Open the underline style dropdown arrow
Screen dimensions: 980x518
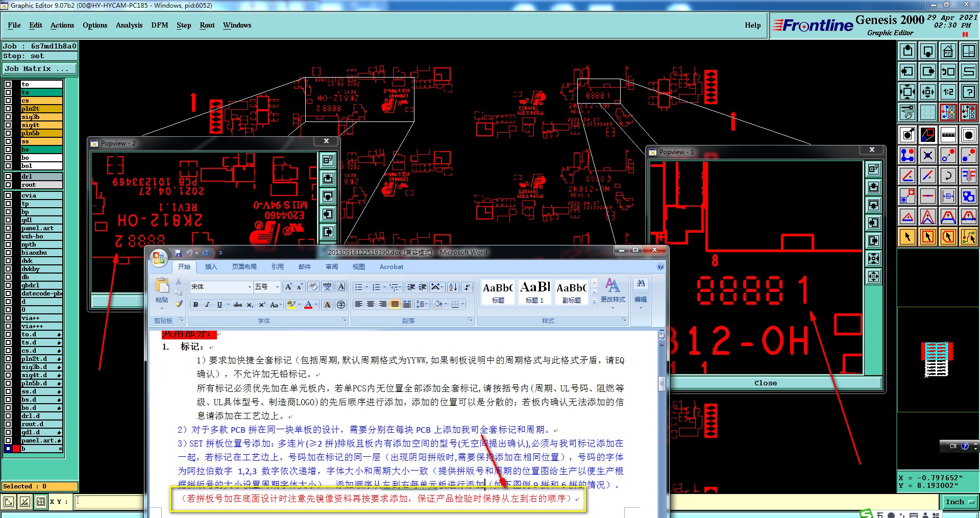[228, 305]
